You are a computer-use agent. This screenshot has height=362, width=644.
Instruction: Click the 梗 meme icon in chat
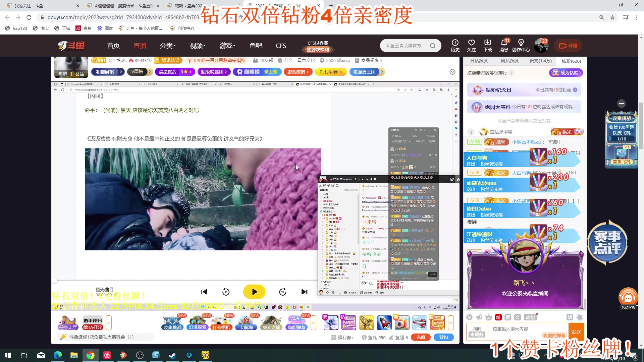click(x=508, y=317)
